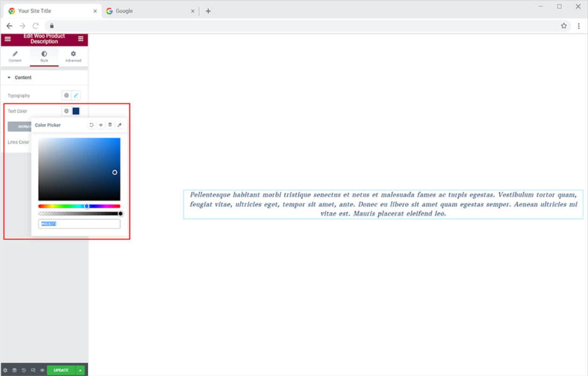Screen dimensions: 588x376
Task: Expand save options arrow beside Update
Action: click(80, 370)
